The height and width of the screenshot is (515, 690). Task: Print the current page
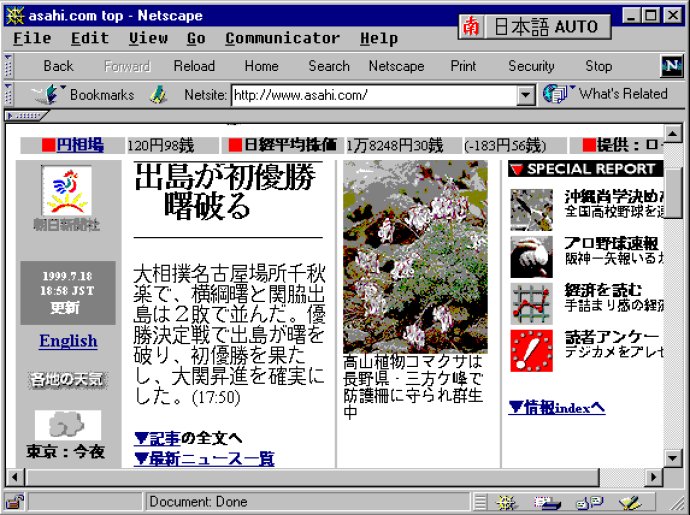[463, 66]
